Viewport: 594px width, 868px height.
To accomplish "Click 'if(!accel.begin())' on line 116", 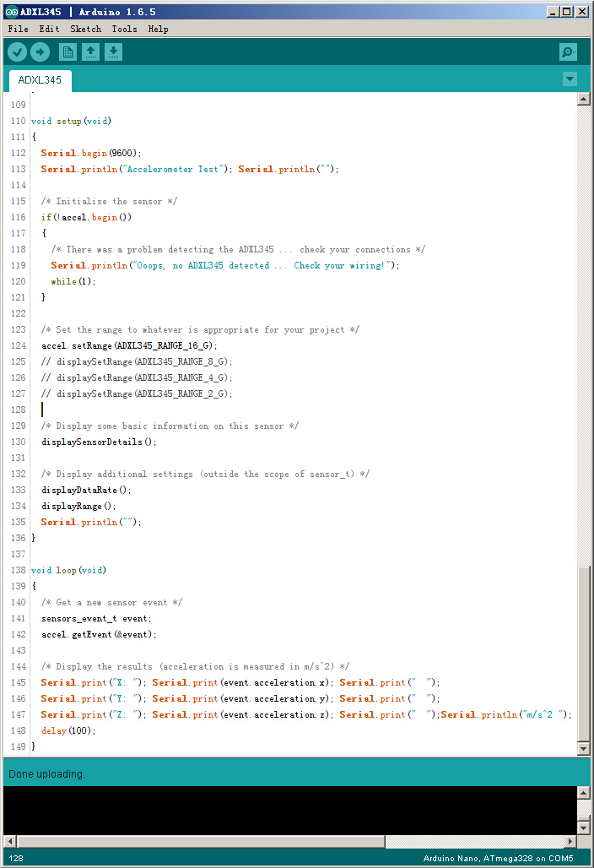I will pos(86,217).
